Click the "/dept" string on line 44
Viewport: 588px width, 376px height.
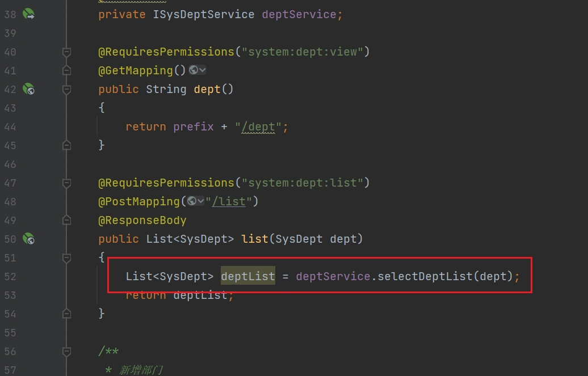[x=258, y=126]
